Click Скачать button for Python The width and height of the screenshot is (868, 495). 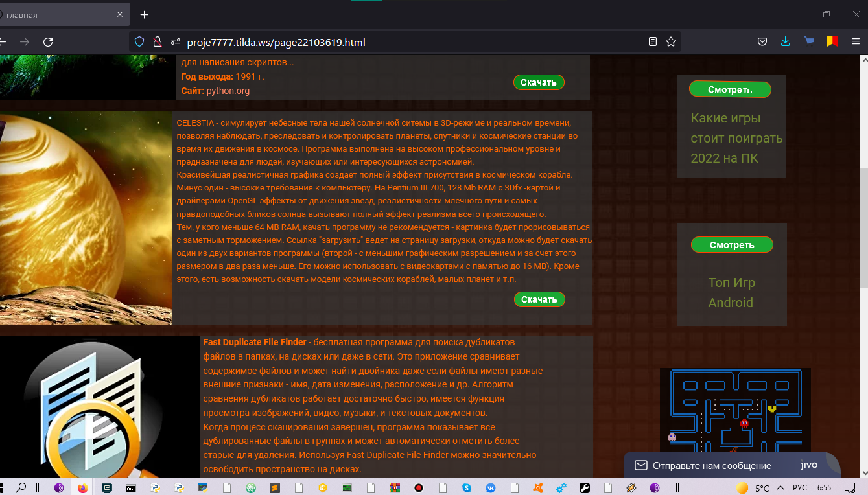click(x=539, y=82)
